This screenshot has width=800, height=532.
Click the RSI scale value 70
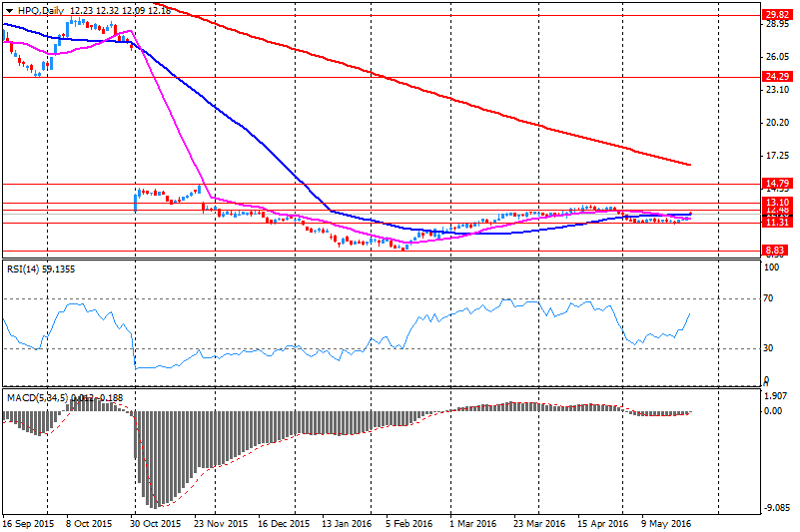pos(768,298)
